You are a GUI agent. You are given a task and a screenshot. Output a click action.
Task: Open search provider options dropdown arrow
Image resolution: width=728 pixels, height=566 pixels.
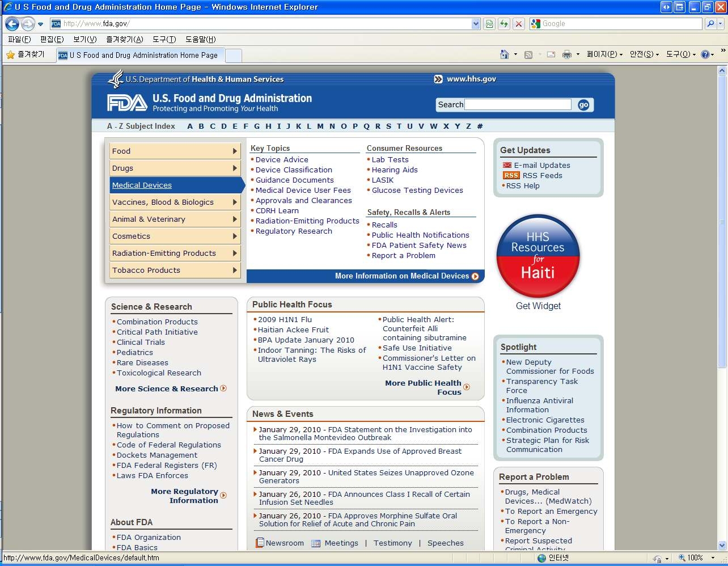click(720, 24)
